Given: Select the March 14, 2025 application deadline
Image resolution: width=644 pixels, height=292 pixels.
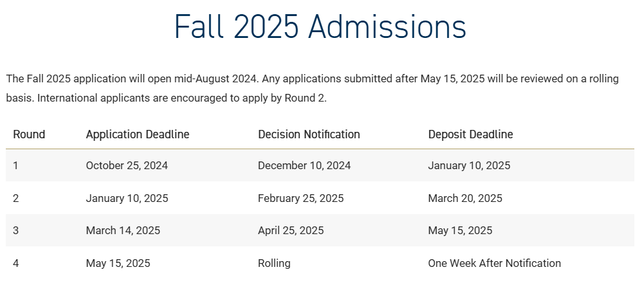Looking at the screenshot, I should 124,230.
